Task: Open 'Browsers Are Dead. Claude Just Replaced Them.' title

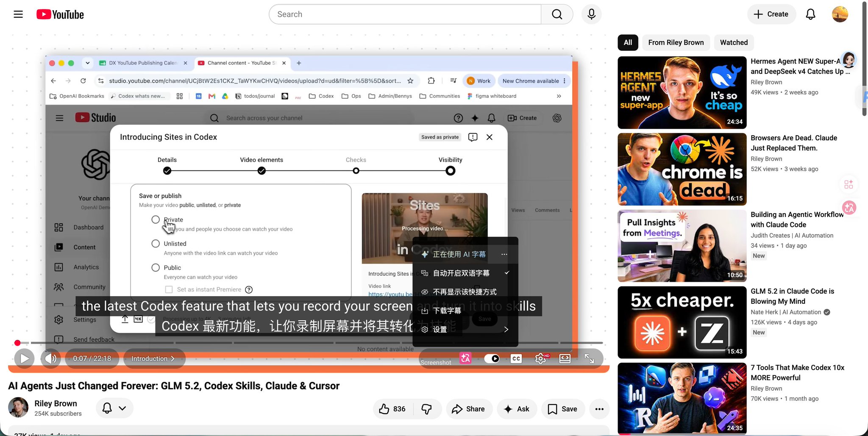Action: click(x=794, y=143)
